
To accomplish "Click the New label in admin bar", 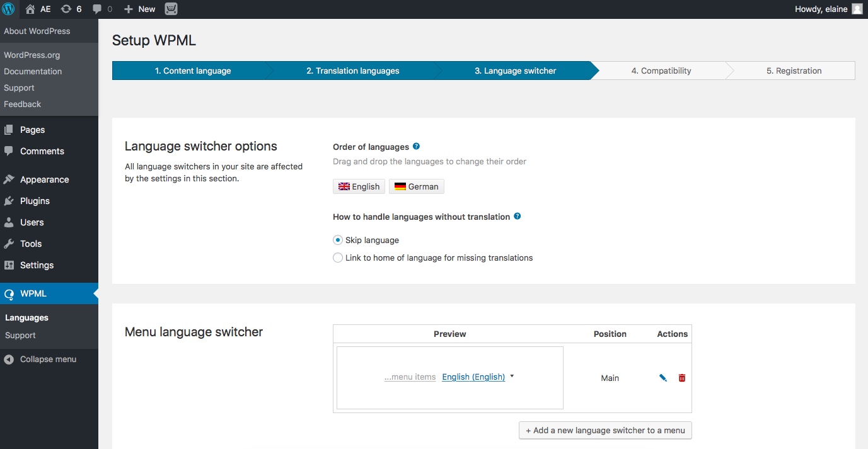I will click(x=147, y=9).
